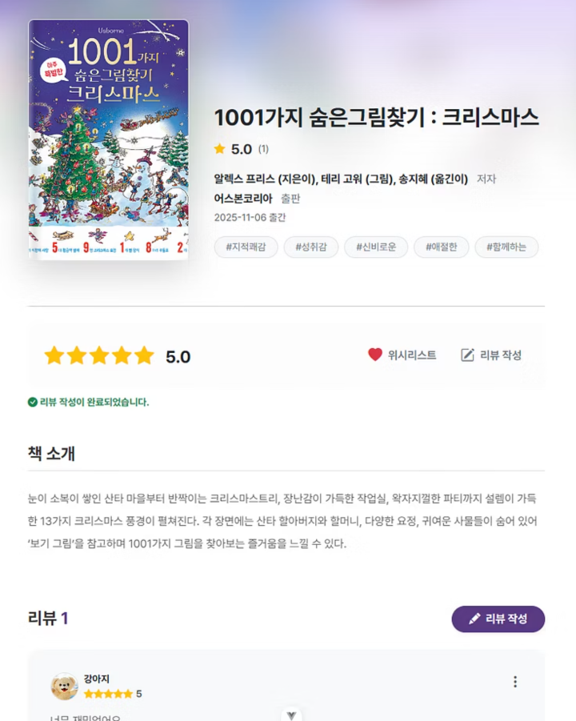Click 강아지's teddy bear avatar
This screenshot has width=576, height=721.
(64, 686)
